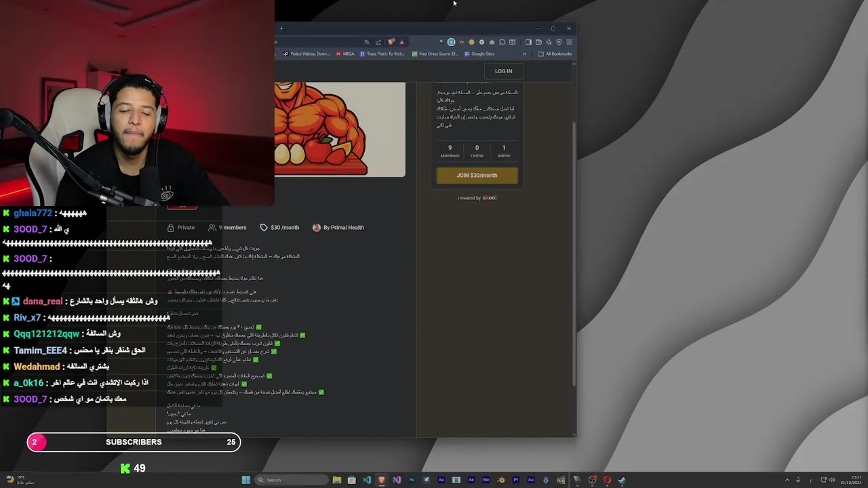Open the MEGA bookmark
This screenshot has width=868, height=488.
click(345, 54)
